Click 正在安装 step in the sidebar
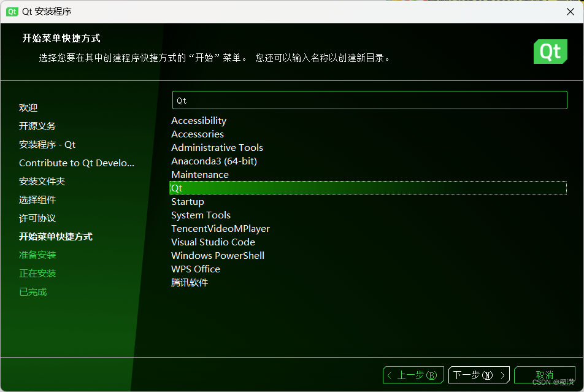Viewport: 584px width, 392px height. [x=37, y=273]
